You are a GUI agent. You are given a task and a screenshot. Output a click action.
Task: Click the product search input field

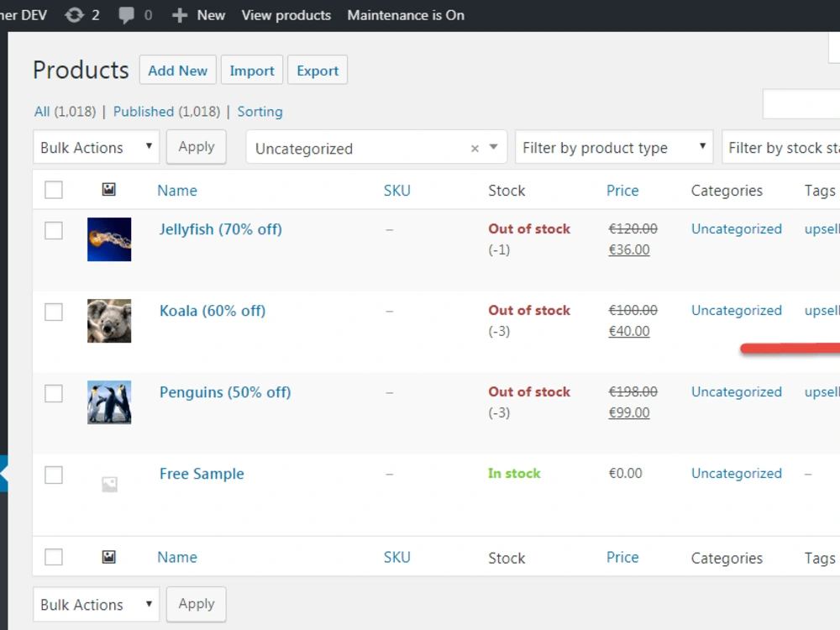pyautogui.click(x=801, y=104)
